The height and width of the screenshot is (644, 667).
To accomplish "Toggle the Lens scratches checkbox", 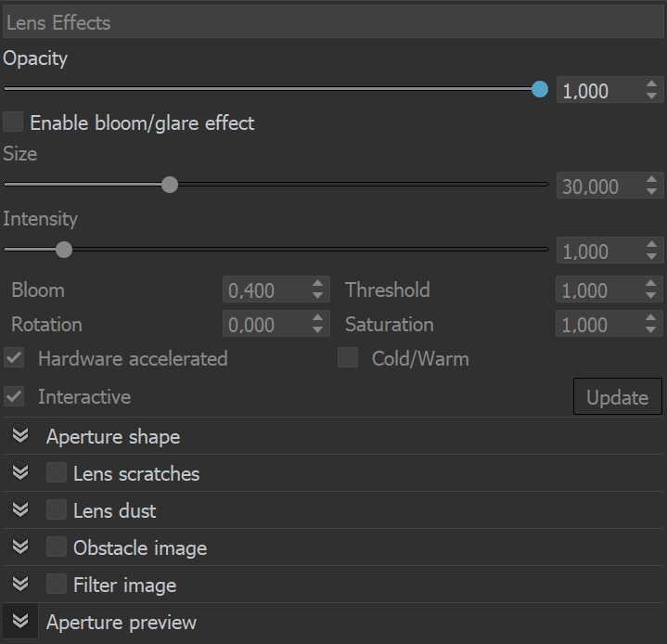I will 57,472.
